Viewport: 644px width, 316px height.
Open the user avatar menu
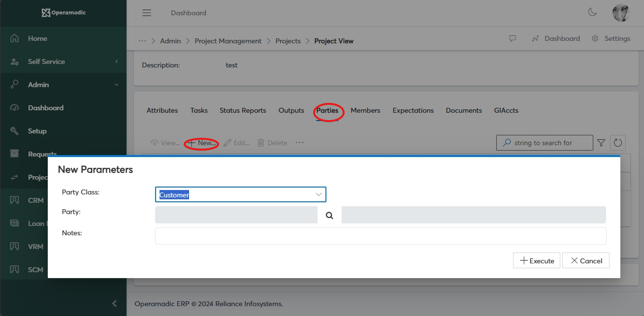(x=621, y=13)
